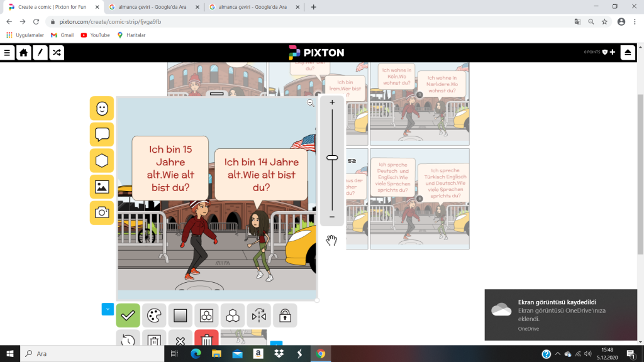Toggle the padlock lock button
The image size is (644, 362).
(284, 315)
